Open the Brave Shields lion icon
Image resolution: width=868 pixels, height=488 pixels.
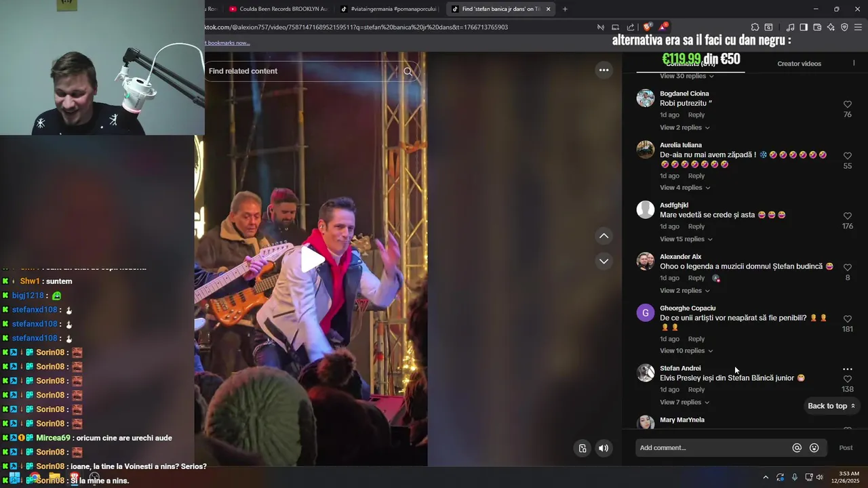(x=648, y=27)
